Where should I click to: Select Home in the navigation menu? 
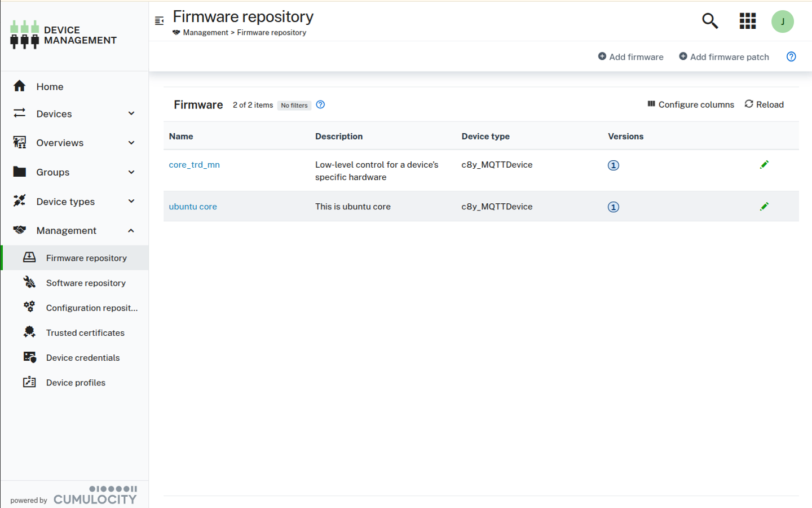tap(50, 86)
